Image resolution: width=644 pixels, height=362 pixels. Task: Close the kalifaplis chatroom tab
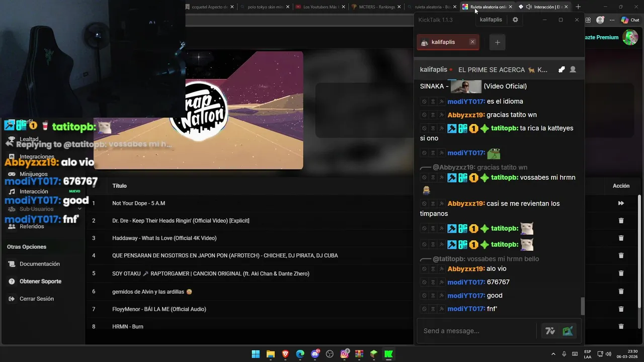pyautogui.click(x=472, y=42)
